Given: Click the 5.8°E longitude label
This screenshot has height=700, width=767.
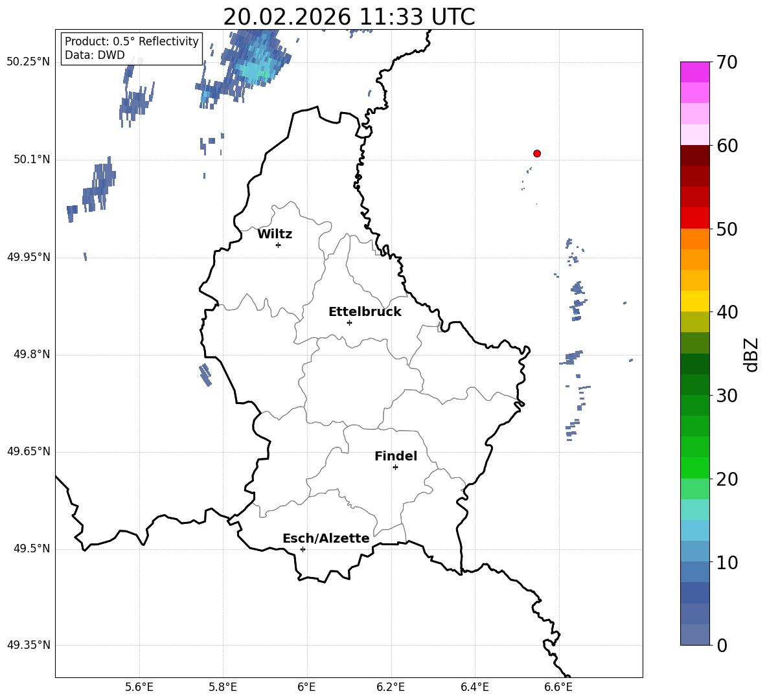Looking at the screenshot, I should point(223,687).
